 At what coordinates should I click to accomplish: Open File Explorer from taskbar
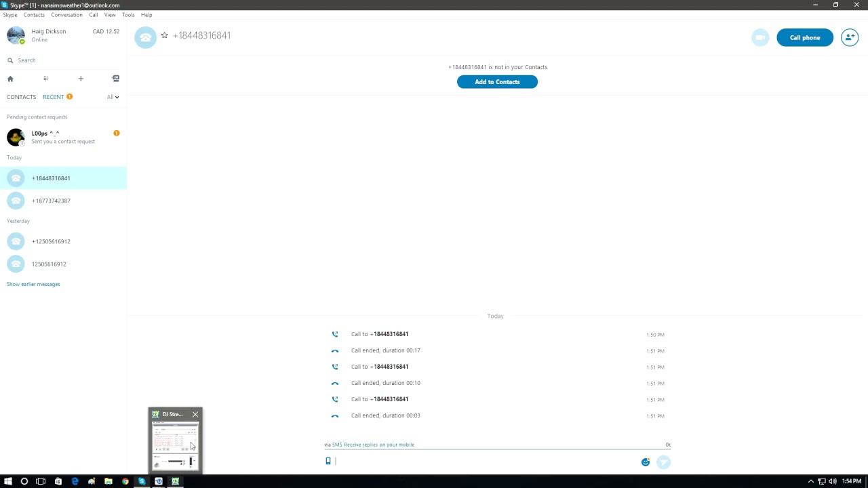pos(108,481)
